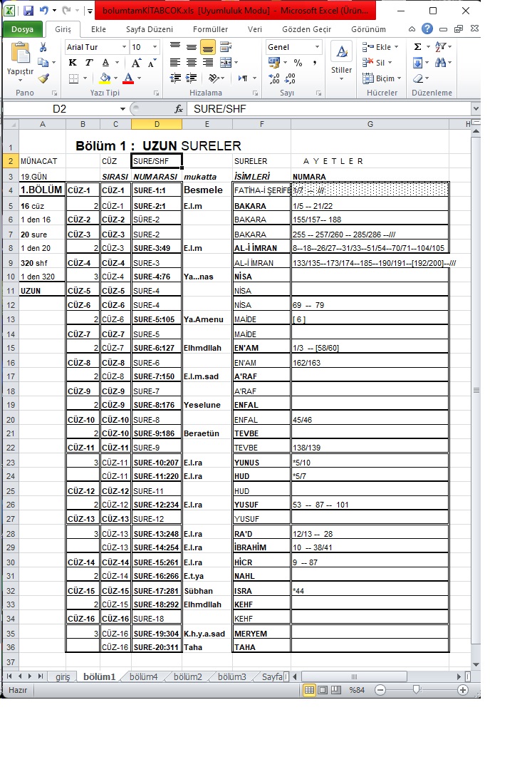Open Arial Tur font name dropdown
Image resolution: width=532 pixels, height=757 pixels.
pyautogui.click(x=125, y=47)
